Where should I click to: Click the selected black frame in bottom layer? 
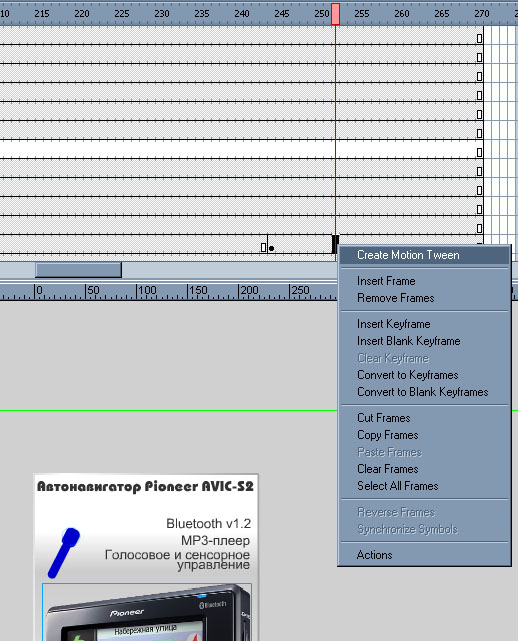335,244
